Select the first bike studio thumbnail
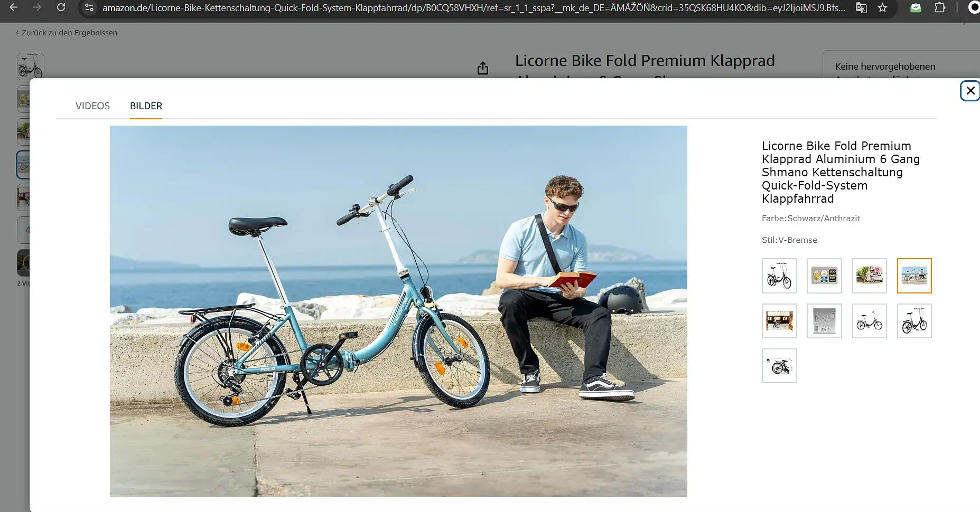 779,276
